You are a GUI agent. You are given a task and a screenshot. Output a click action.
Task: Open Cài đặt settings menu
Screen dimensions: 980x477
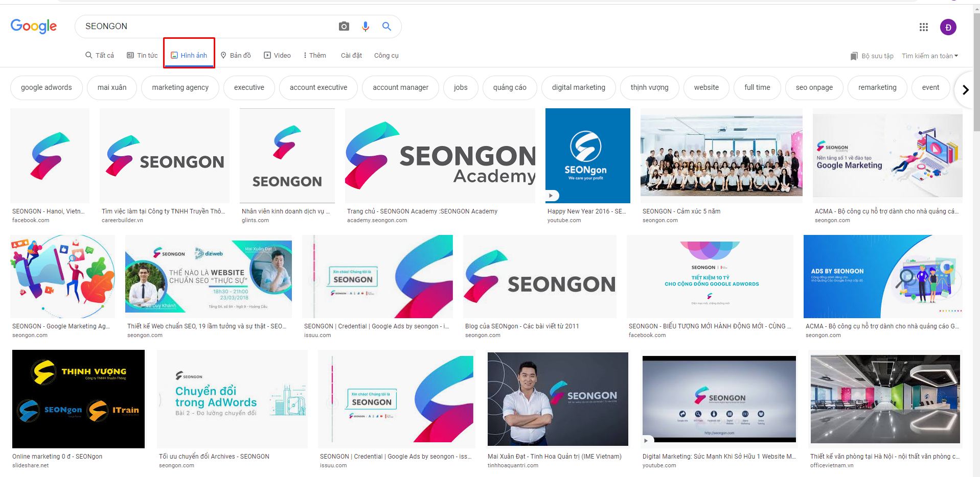(x=351, y=55)
